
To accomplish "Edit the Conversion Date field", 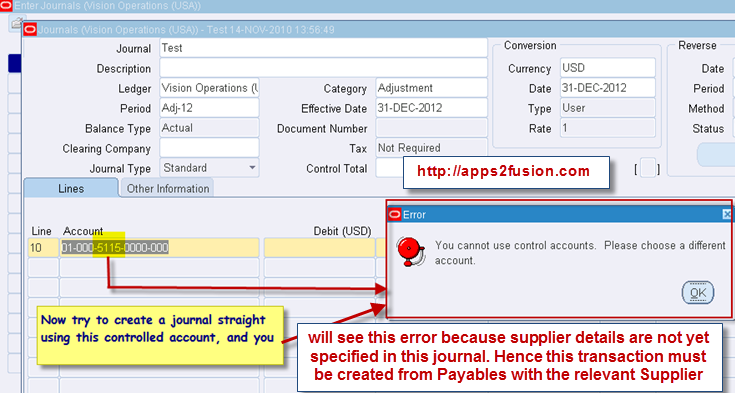I will tap(608, 88).
